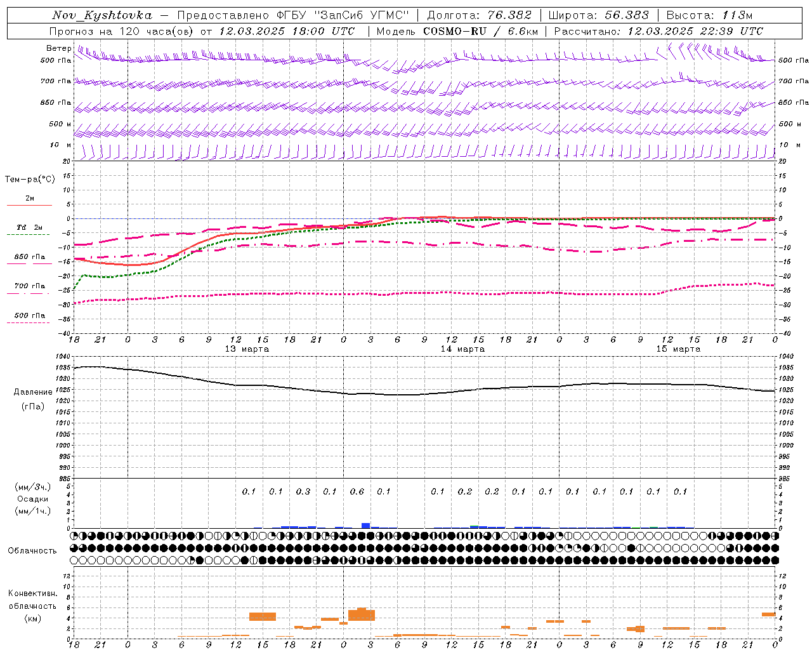Click the "Давление" pressure panel label

click(x=33, y=392)
